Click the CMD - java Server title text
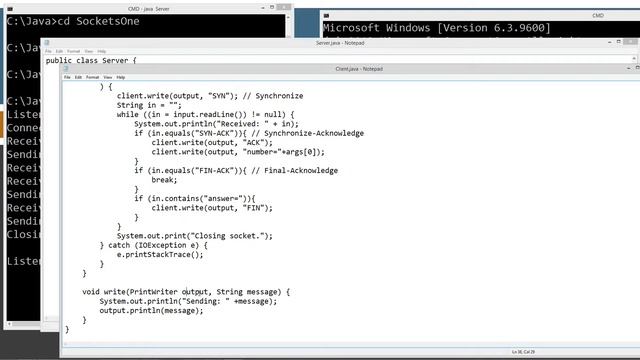The height and width of the screenshot is (360, 640). (x=148, y=9)
